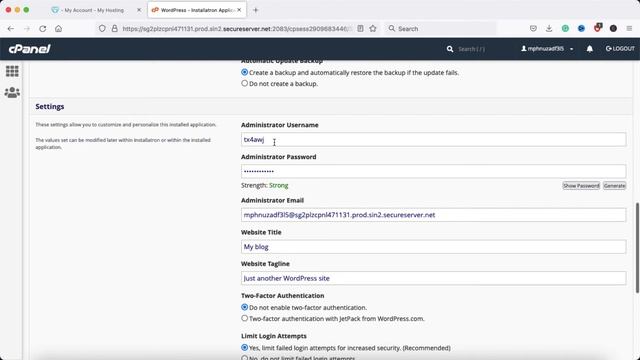The height and width of the screenshot is (360, 640).
Task: Go back with browser back arrow
Action: [x=11, y=29]
